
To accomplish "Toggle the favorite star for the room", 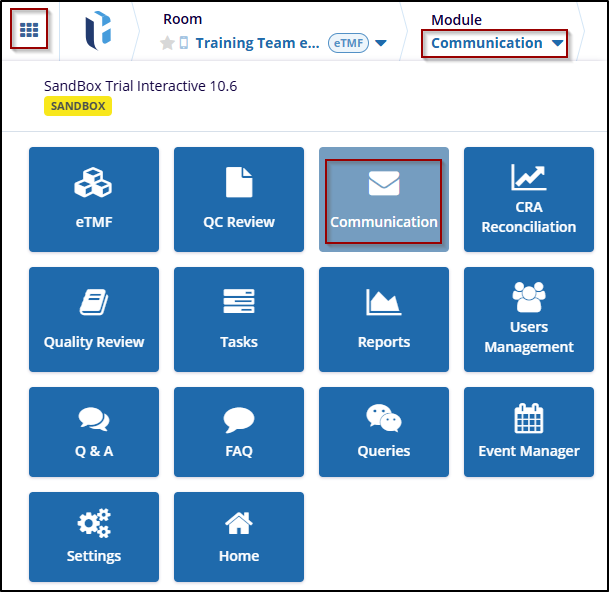I will (167, 43).
